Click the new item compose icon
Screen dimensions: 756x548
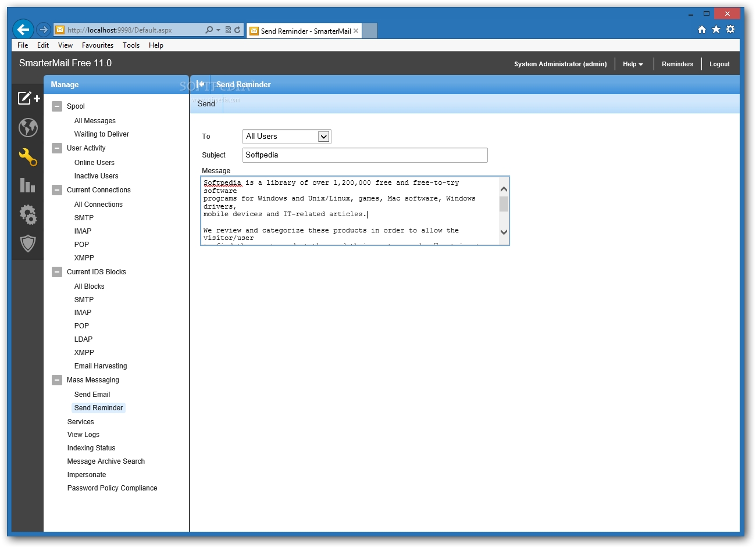pyautogui.click(x=28, y=98)
